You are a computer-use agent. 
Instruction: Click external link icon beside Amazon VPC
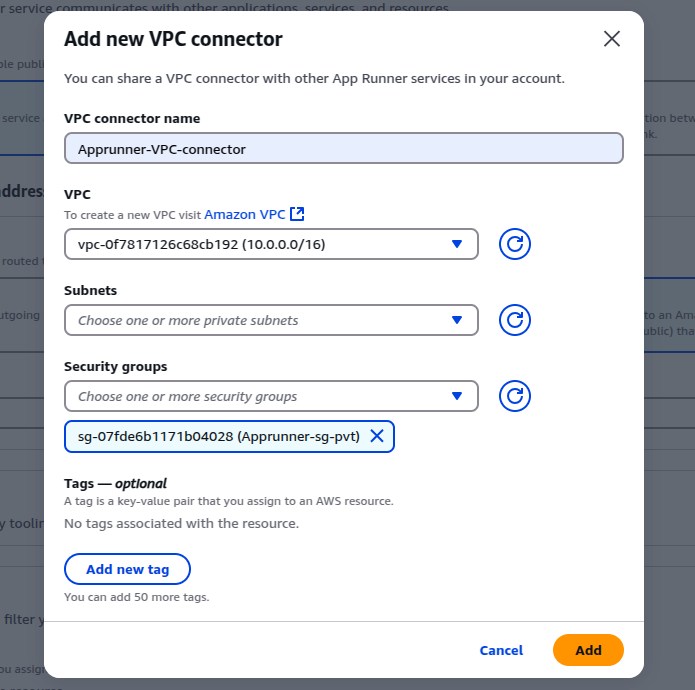click(x=297, y=214)
